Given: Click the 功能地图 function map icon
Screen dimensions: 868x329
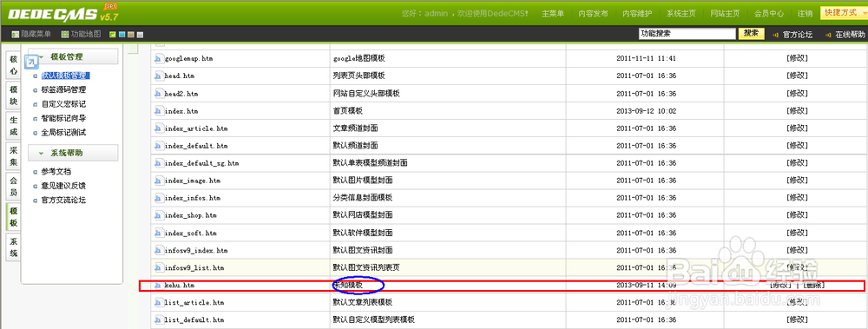Looking at the screenshot, I should (x=65, y=35).
